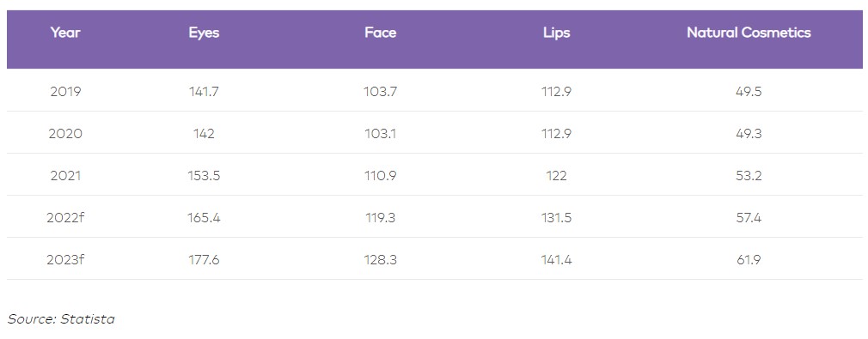Viewport: 868px width, 339px height.
Task: Click the Natural Cosmetics column header
Action: 749,33
